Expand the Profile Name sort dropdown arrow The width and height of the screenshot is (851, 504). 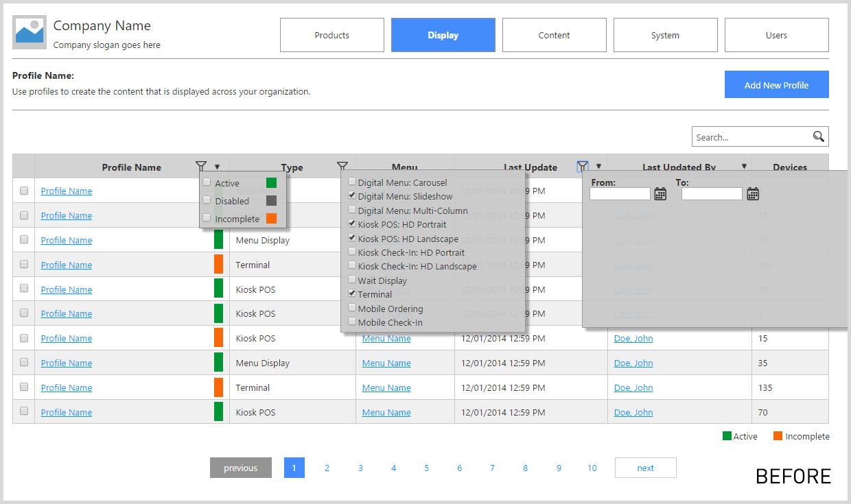(218, 167)
